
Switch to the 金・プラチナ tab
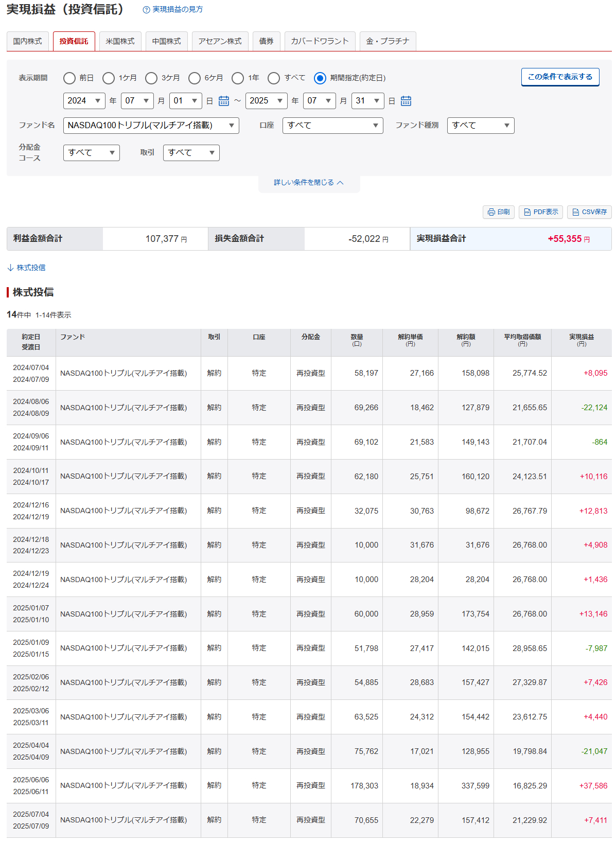(x=388, y=41)
